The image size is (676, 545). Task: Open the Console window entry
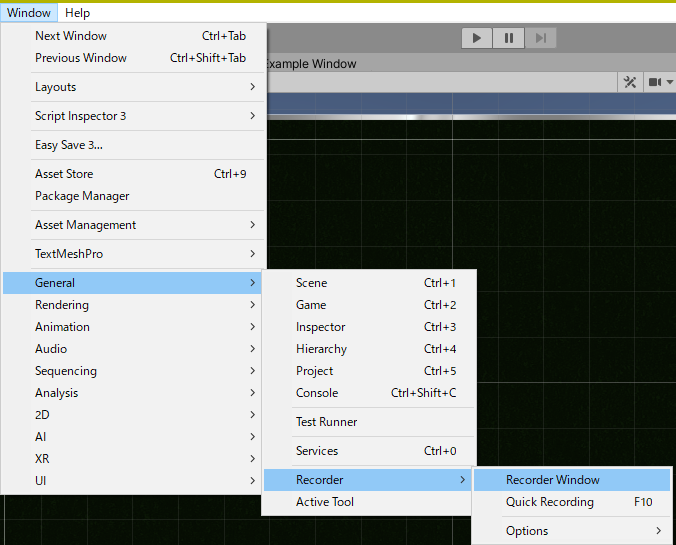coord(369,393)
